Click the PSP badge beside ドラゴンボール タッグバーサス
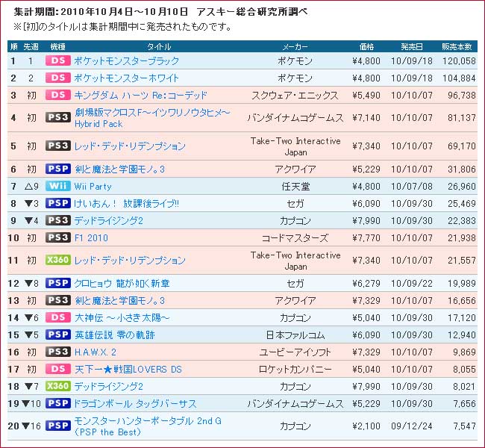Screen dimensions: 485x448 58,403
